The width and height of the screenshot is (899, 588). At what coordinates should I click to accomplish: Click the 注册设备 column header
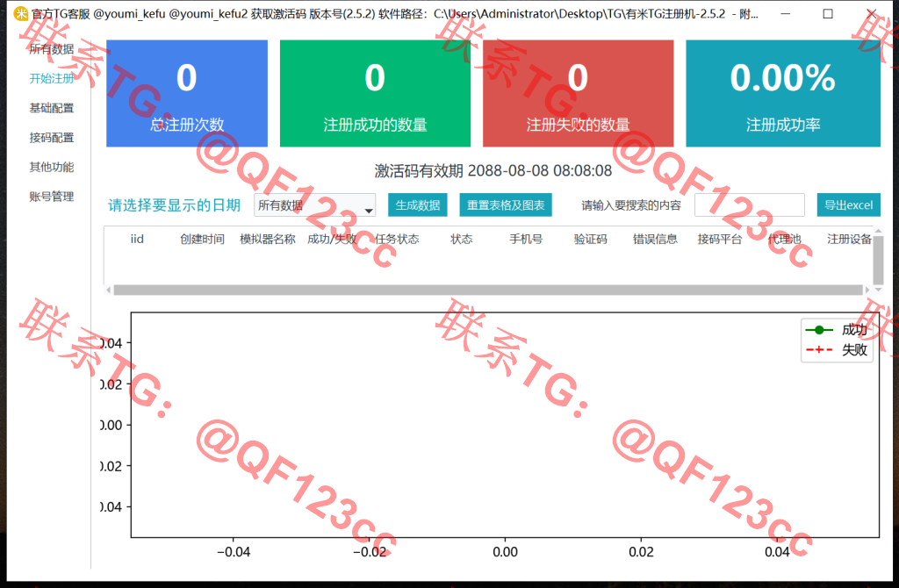[849, 239]
